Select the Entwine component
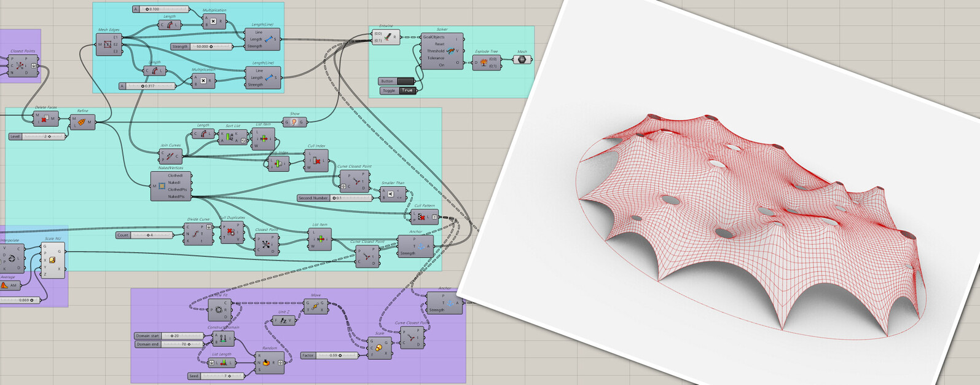Image resolution: width=980 pixels, height=385 pixels. (386, 37)
